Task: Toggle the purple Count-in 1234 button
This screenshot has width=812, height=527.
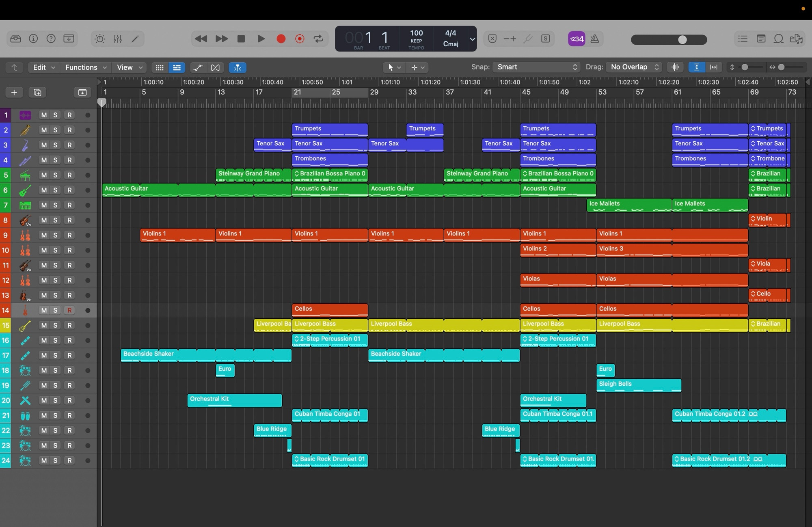Action: click(x=576, y=39)
